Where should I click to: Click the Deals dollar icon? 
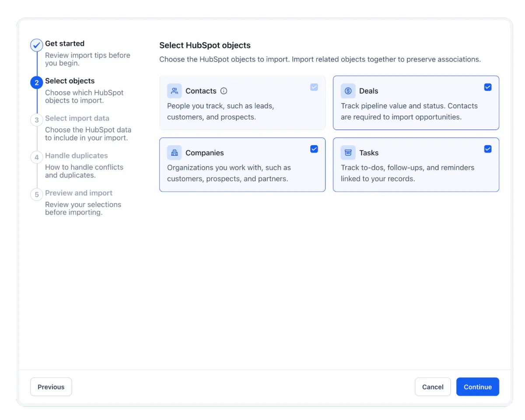348,91
